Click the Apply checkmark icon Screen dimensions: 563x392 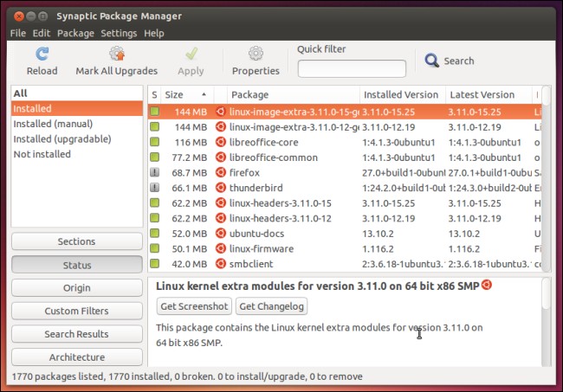(191, 54)
